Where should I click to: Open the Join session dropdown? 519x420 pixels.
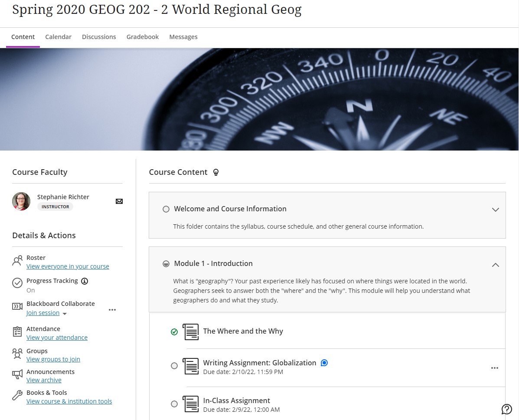[x=65, y=314]
